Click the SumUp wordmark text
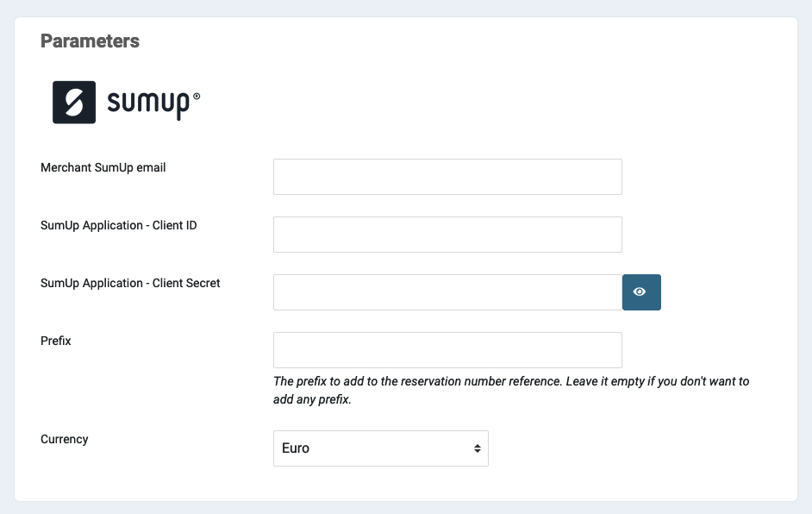 tap(147, 104)
